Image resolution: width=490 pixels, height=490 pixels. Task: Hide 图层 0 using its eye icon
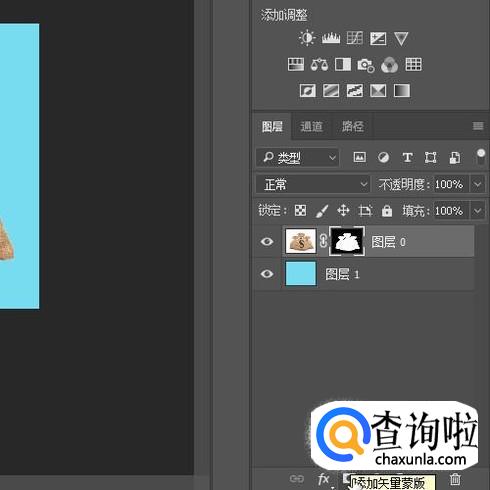pos(267,241)
